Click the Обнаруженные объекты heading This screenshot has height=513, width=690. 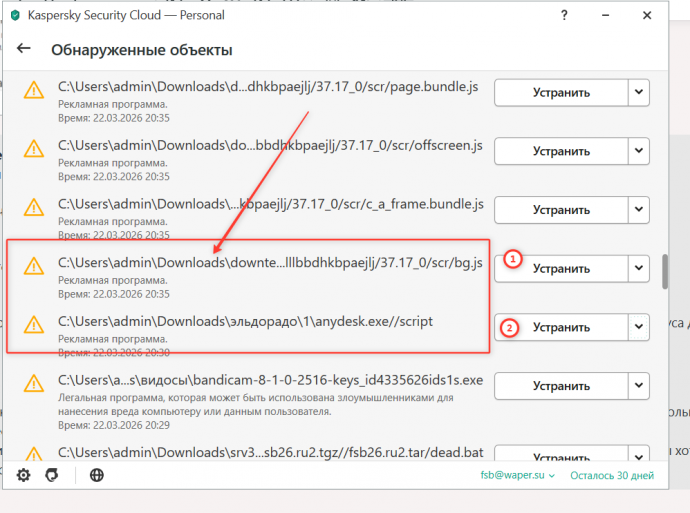142,50
